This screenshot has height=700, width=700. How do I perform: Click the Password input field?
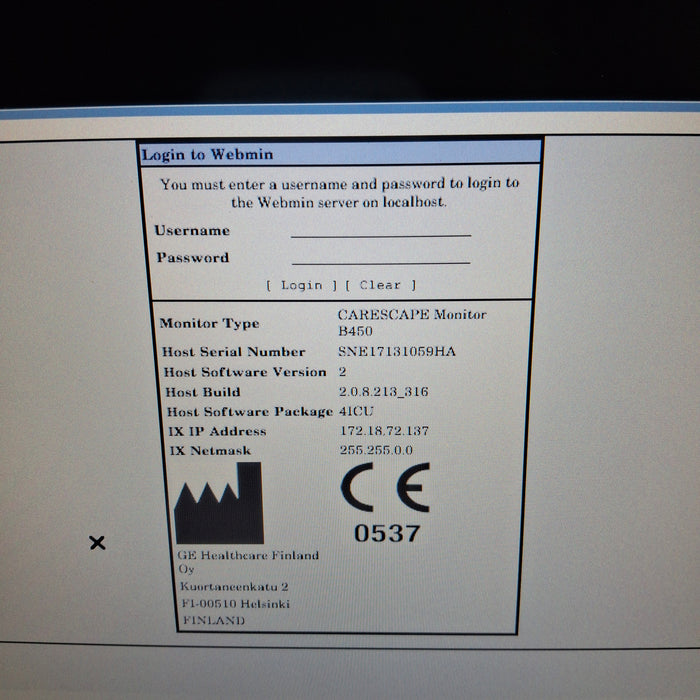[381, 257]
